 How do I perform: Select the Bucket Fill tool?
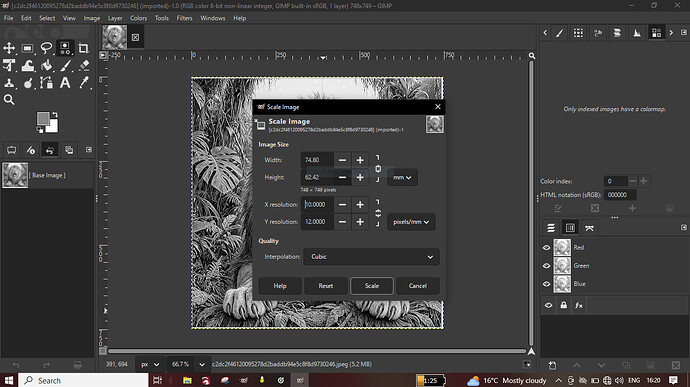click(x=47, y=66)
